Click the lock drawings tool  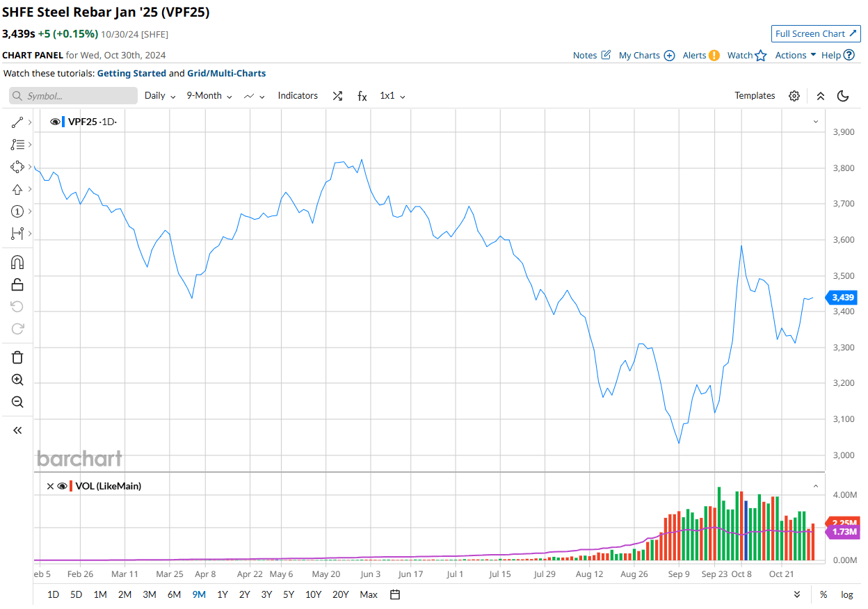point(17,284)
